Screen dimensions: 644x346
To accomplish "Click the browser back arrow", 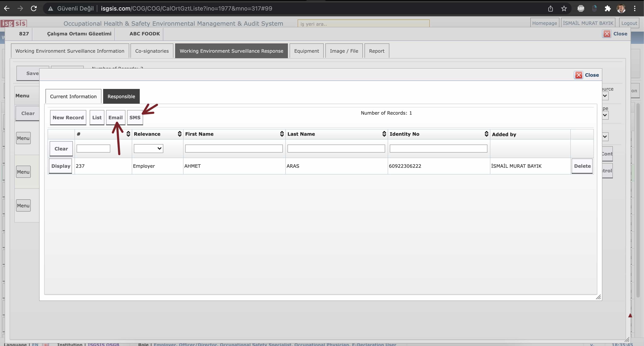I will (x=7, y=8).
